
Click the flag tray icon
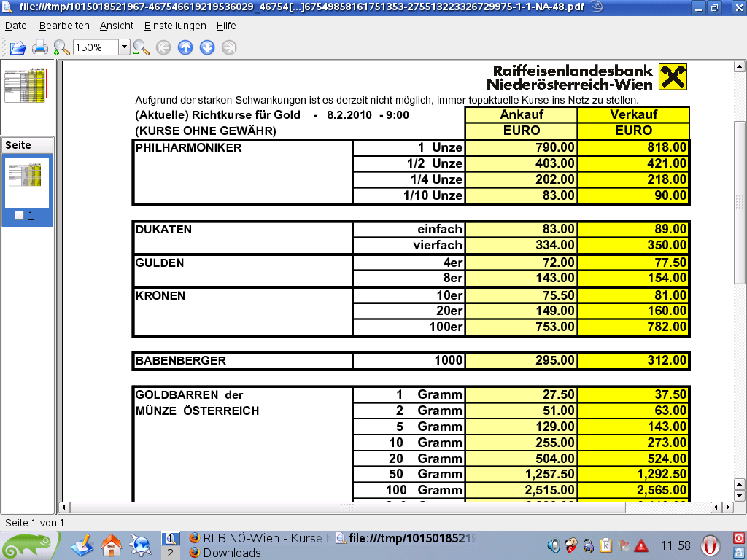tap(624, 545)
